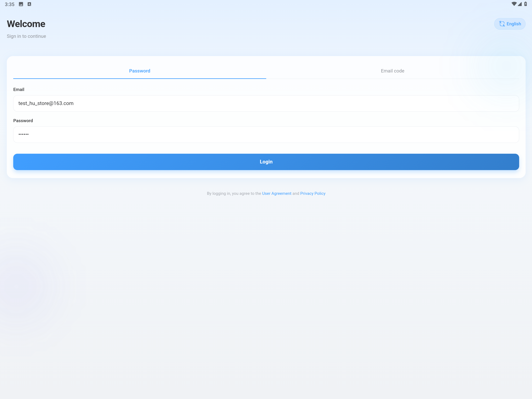The height and width of the screenshot is (399, 532).
Task: Focus the Email input field
Action: pos(266,103)
